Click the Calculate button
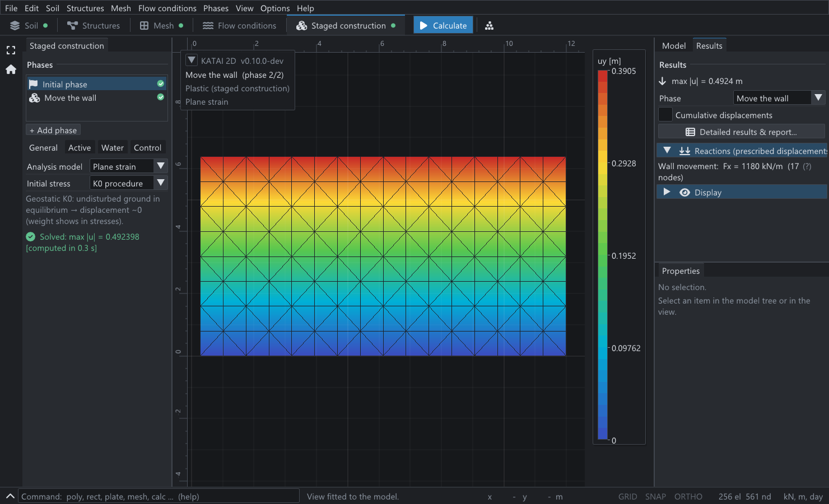 pyautogui.click(x=443, y=26)
